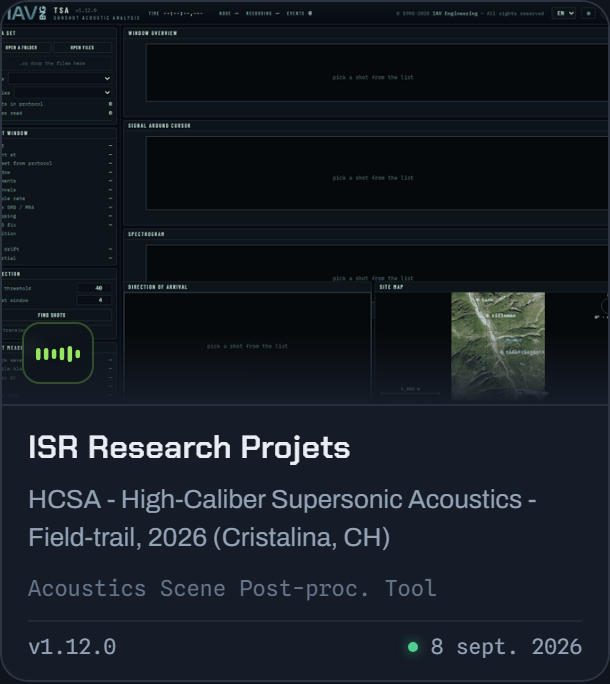Image resolution: width=610 pixels, height=684 pixels.
Task: Click the 'Recording' status in header
Action: click(x=262, y=13)
